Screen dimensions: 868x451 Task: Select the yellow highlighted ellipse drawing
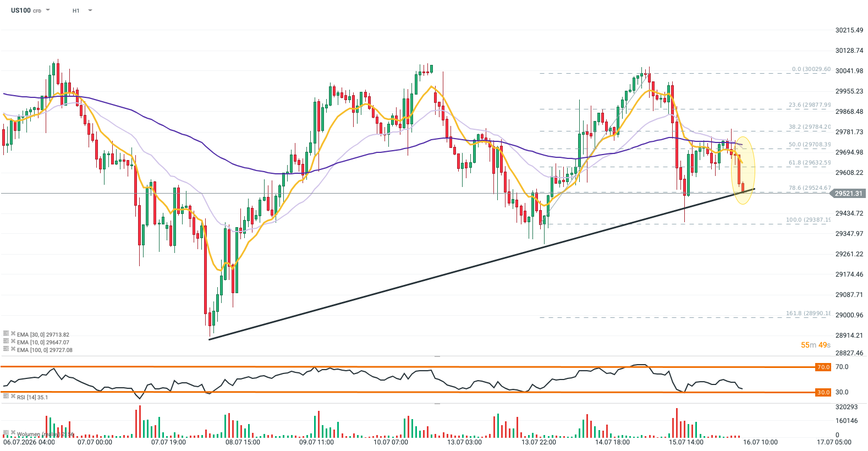[x=743, y=170]
